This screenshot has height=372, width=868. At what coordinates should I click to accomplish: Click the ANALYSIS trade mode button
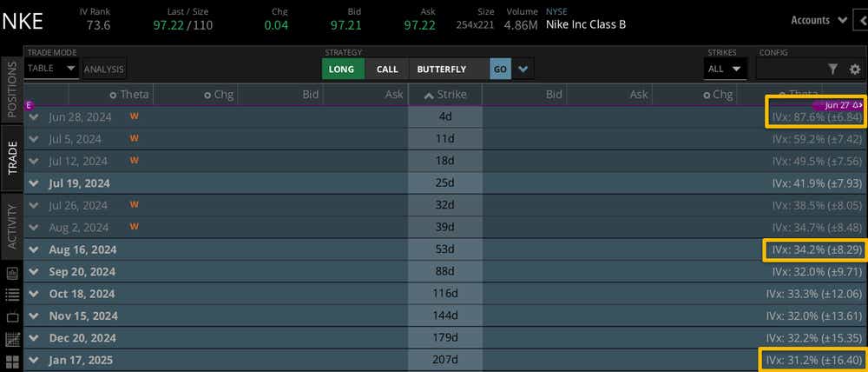pyautogui.click(x=104, y=69)
